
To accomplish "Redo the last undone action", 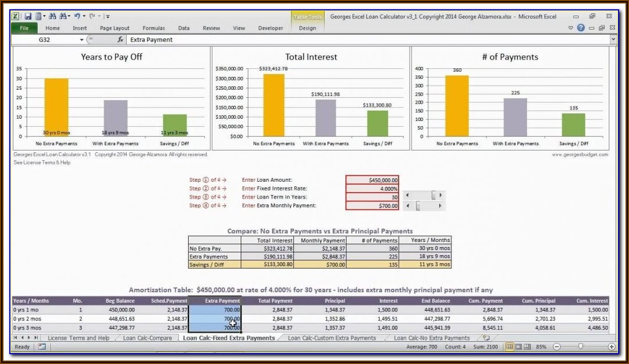I will click(x=92, y=16).
